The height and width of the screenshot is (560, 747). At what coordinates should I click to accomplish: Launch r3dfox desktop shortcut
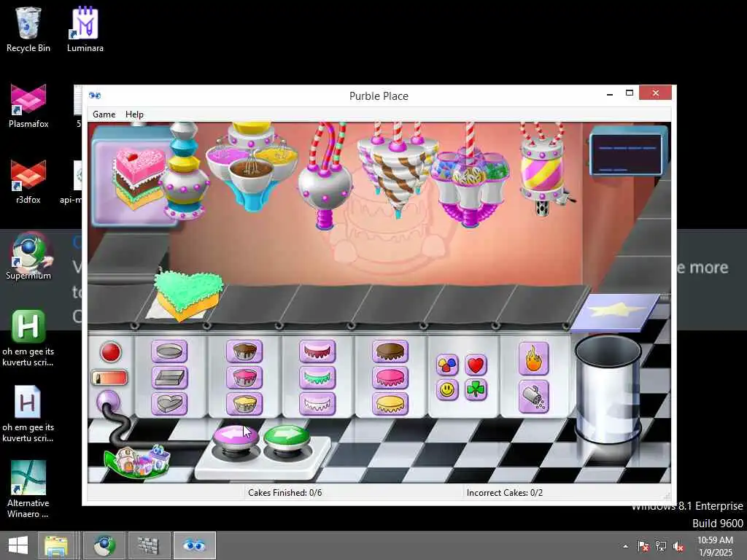pyautogui.click(x=28, y=182)
